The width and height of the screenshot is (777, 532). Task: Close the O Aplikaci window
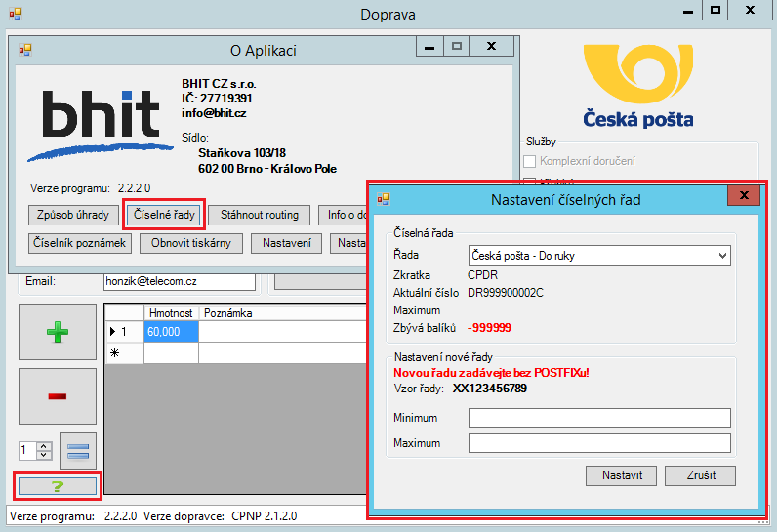[491, 46]
